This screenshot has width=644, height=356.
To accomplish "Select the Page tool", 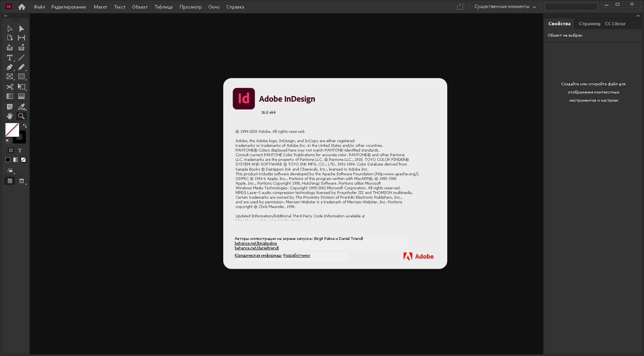I will click(x=10, y=38).
